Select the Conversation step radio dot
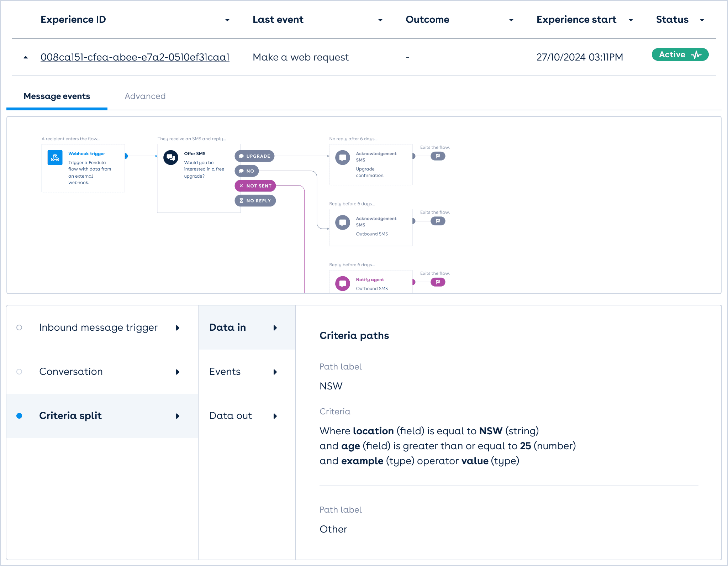Screen dimensions: 728x566 click(19, 372)
